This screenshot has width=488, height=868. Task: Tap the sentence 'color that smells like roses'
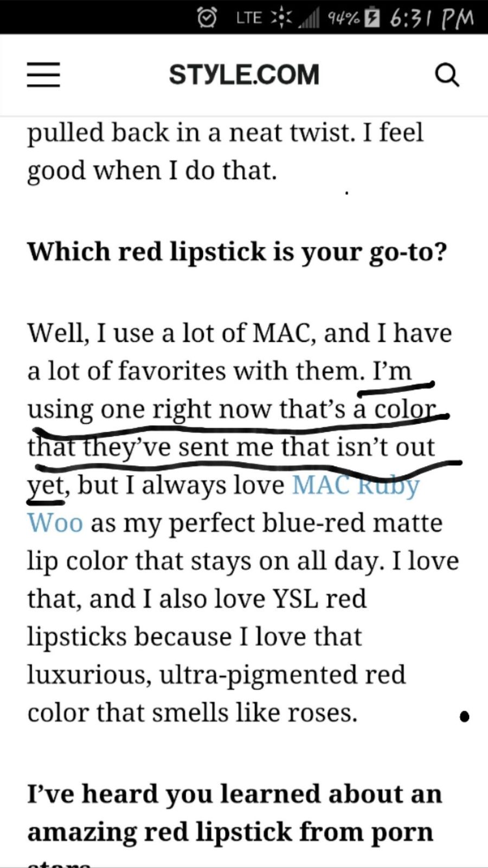pos(192,713)
